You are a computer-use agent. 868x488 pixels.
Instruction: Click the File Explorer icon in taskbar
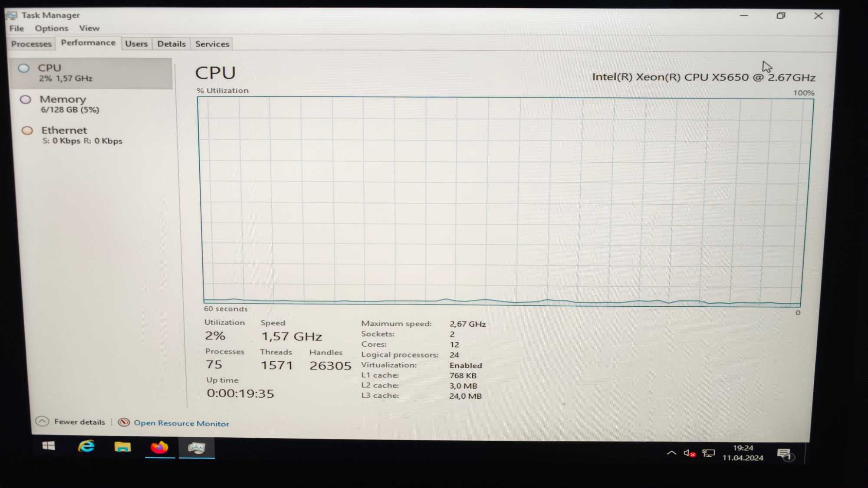pyautogui.click(x=123, y=447)
